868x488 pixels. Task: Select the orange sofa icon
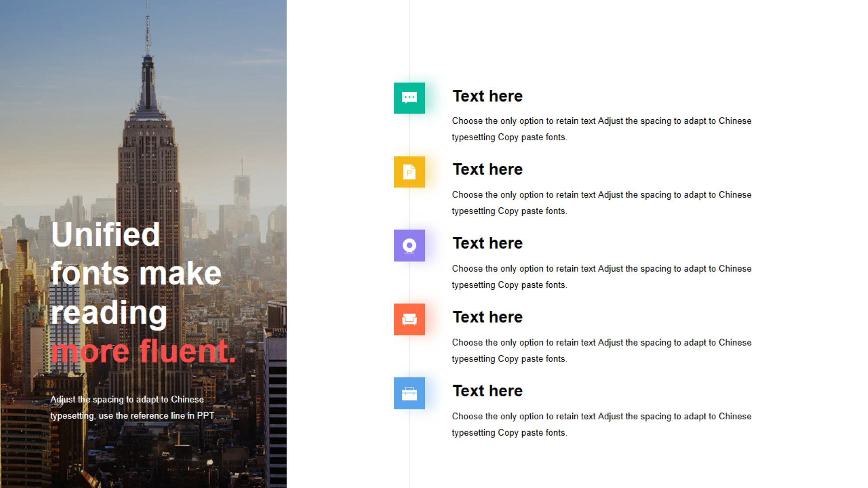point(409,319)
